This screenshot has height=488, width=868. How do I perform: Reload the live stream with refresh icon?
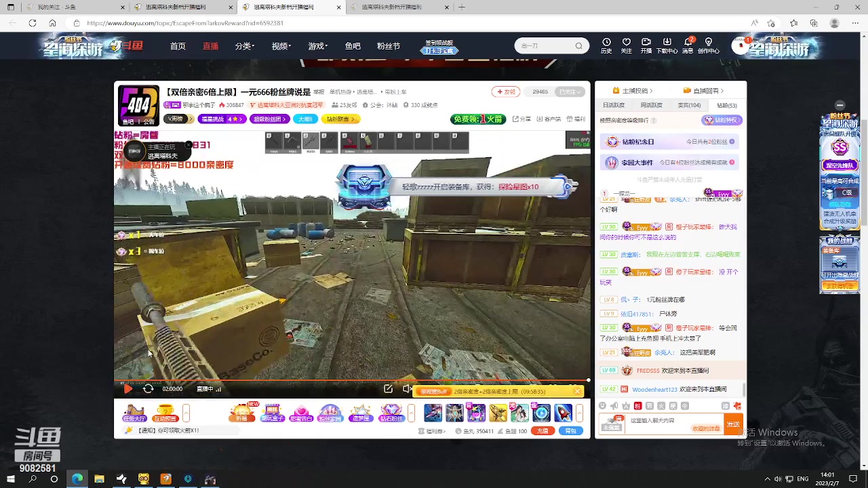[x=148, y=389]
